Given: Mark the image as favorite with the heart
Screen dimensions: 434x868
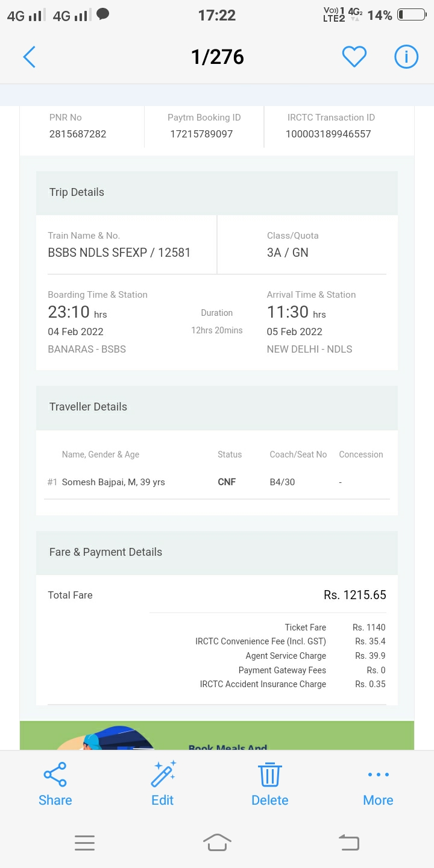Looking at the screenshot, I should click(354, 57).
